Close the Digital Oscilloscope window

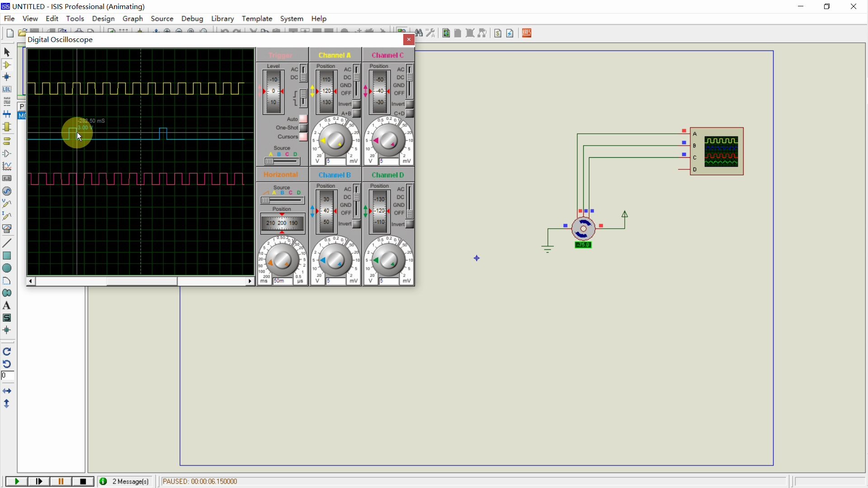point(409,40)
